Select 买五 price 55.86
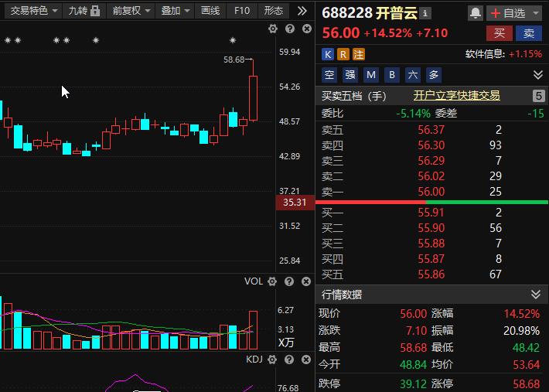Screen dimensions: 549x392 point(431,274)
